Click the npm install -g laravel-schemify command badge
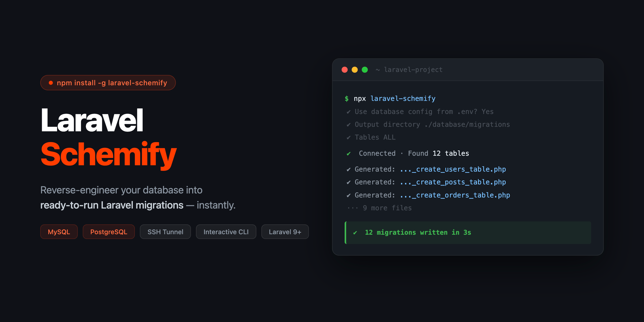This screenshot has height=322, width=644. (108, 83)
